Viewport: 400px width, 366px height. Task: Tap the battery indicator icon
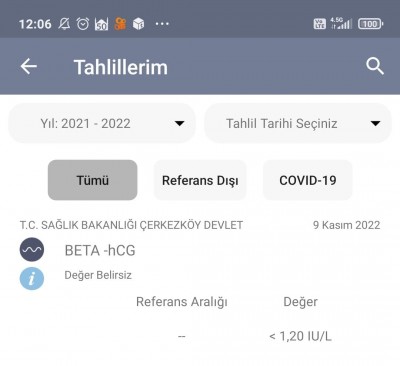click(371, 24)
